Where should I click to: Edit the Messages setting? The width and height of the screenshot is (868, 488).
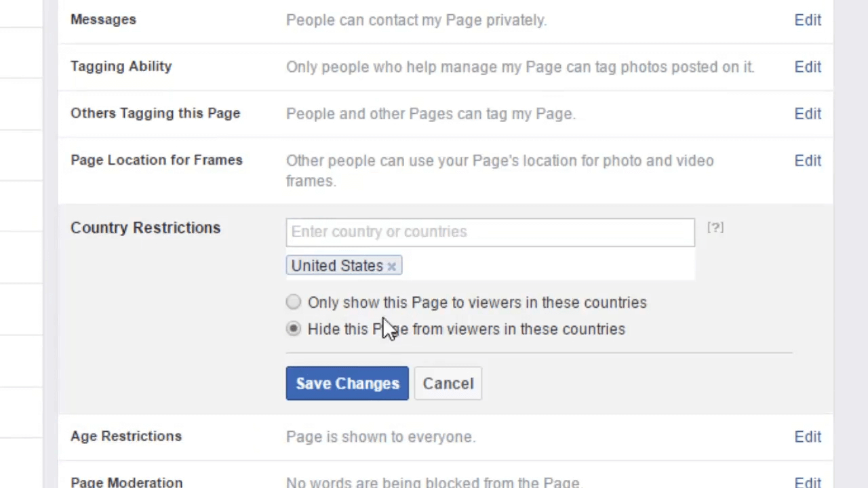[x=808, y=20]
